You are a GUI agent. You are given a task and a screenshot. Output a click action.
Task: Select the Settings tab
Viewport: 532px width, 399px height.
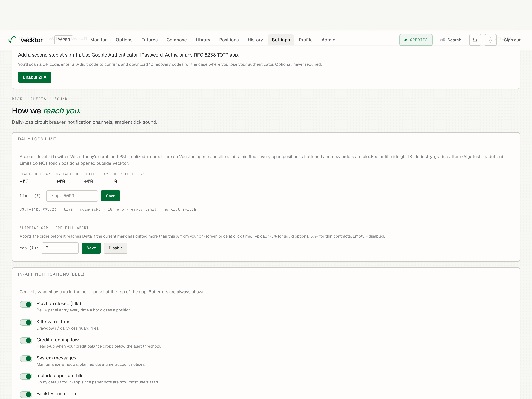[281, 40]
